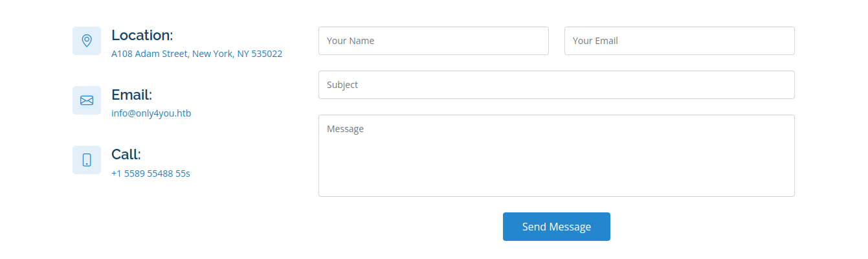Click the 'Your Email' placeholder text
The height and width of the screenshot is (259, 868).
[595, 41]
